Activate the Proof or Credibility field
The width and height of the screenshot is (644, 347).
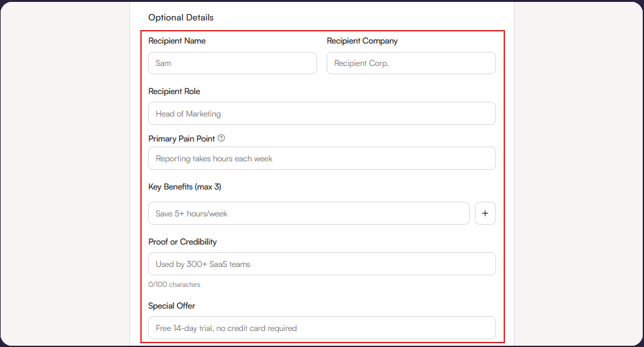(x=322, y=264)
